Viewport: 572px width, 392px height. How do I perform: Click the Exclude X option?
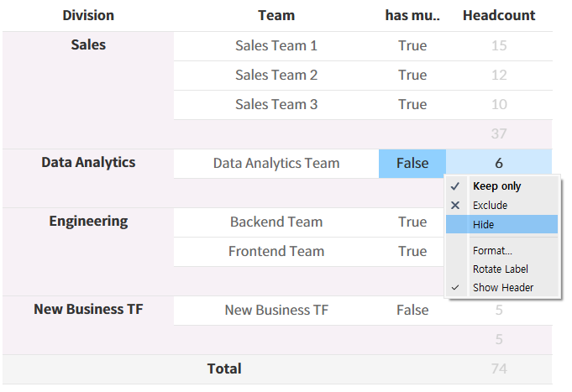coord(490,206)
